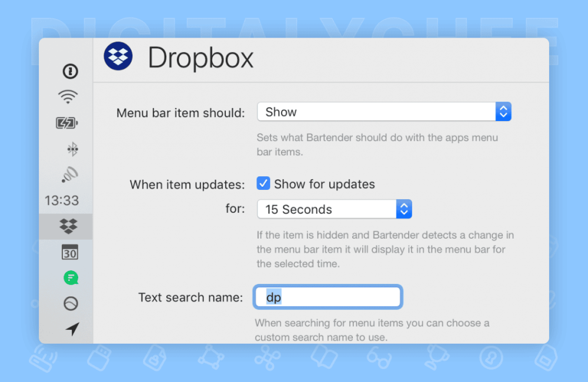The width and height of the screenshot is (588, 382).
Task: Select the 1Password item in sidebar
Action: 70,71
